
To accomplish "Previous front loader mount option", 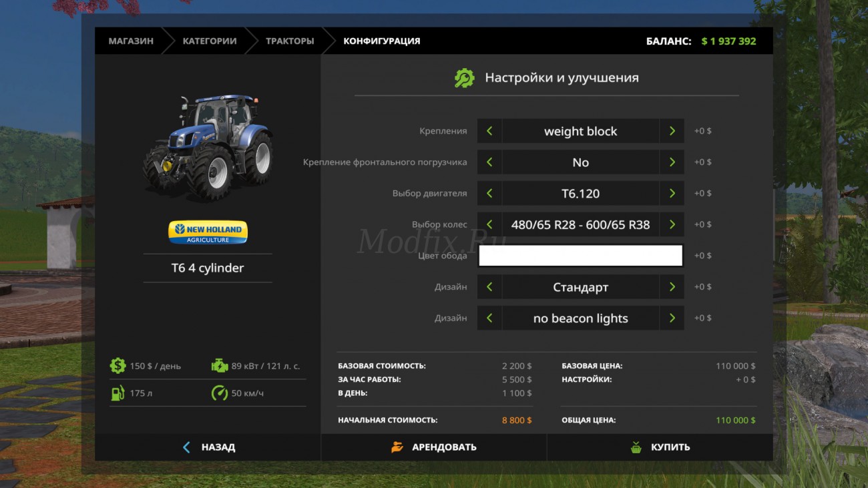I will point(489,162).
